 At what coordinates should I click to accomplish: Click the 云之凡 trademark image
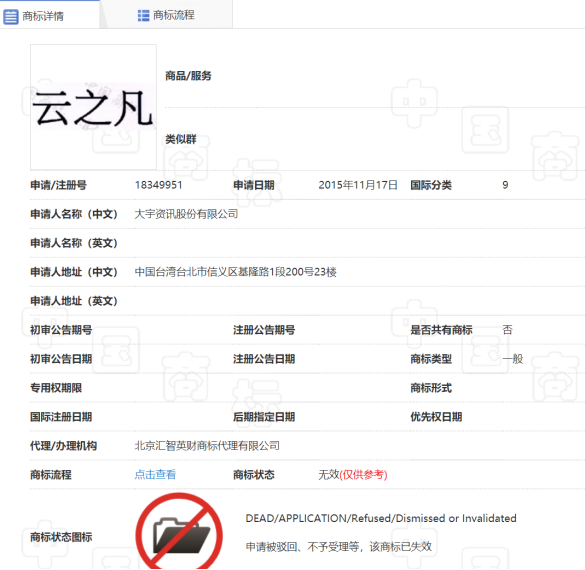click(93, 107)
